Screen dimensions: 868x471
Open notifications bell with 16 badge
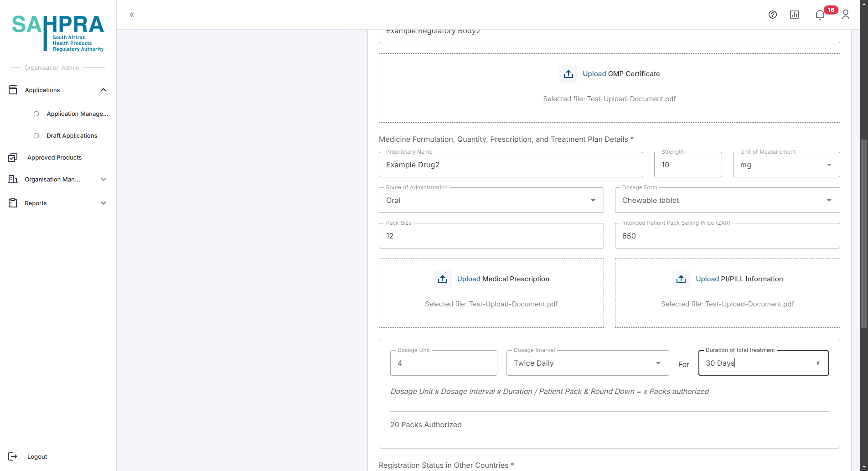coord(820,15)
